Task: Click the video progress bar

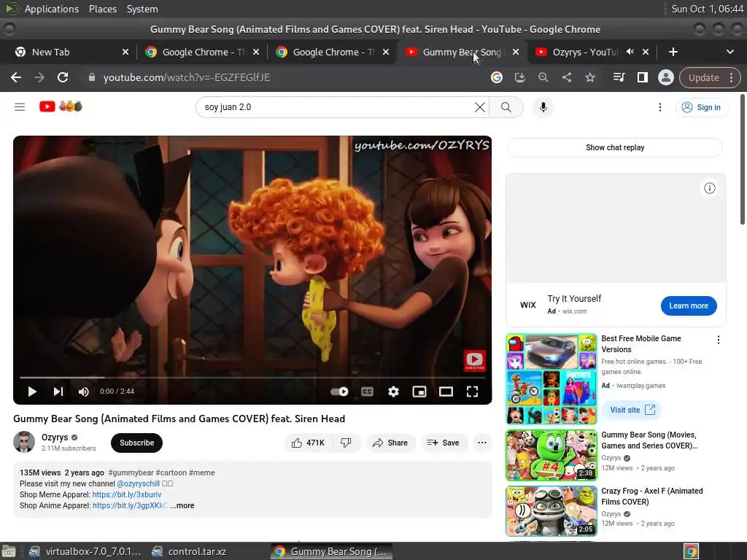Action: tap(252, 377)
